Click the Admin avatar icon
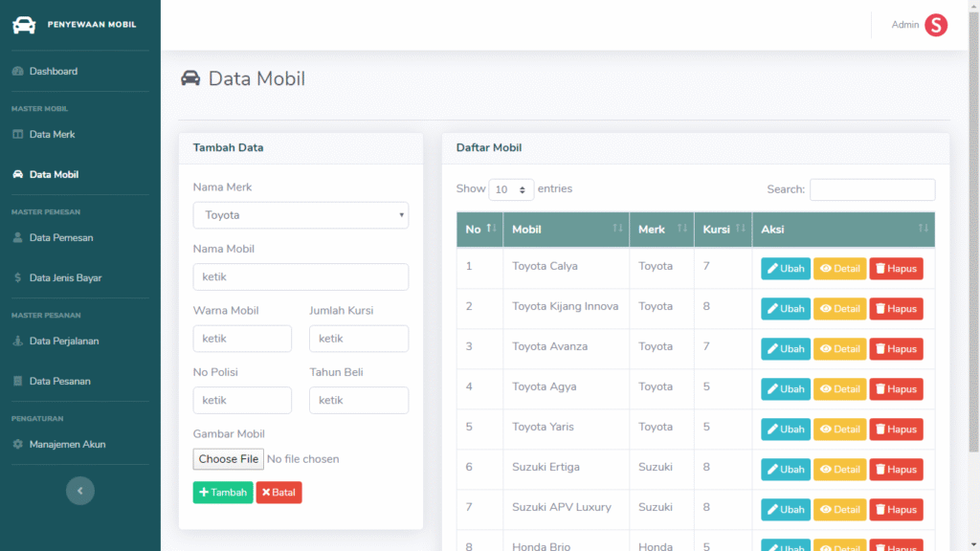This screenshot has width=980, height=551. point(936,25)
